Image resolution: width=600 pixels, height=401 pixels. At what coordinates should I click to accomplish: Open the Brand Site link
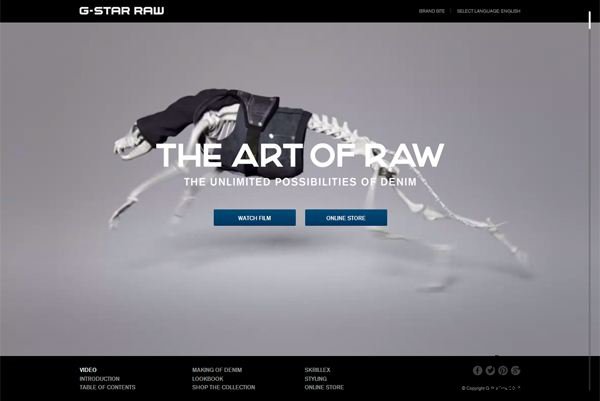coord(432,11)
